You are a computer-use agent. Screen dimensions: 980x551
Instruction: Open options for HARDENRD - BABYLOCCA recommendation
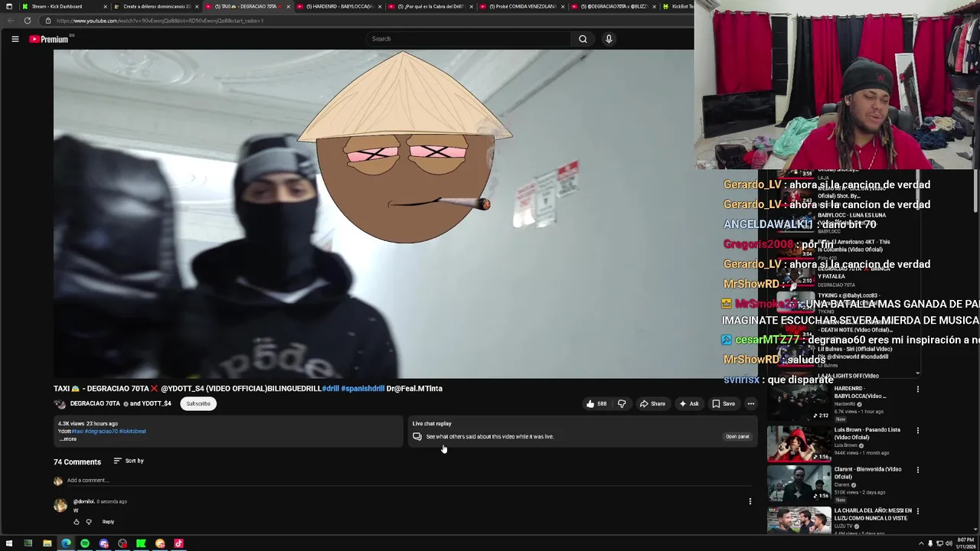(x=918, y=389)
